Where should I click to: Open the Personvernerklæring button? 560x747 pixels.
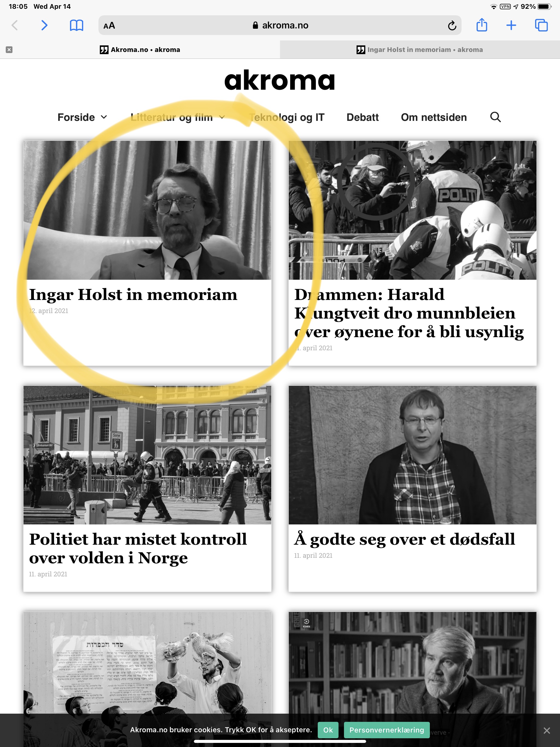(x=387, y=730)
